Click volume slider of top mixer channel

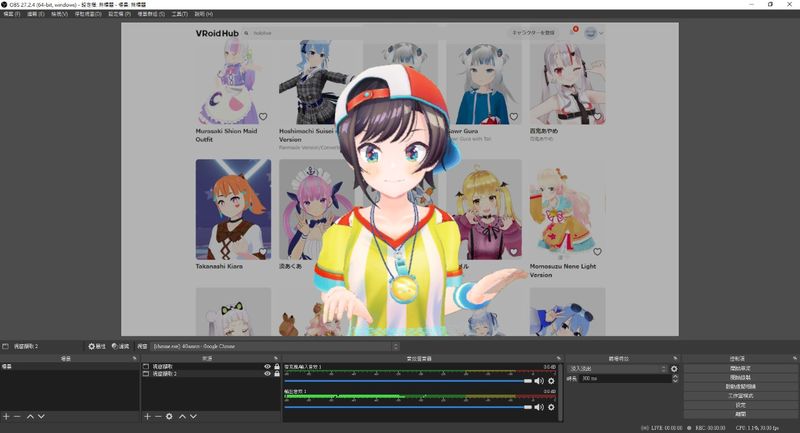pos(408,381)
